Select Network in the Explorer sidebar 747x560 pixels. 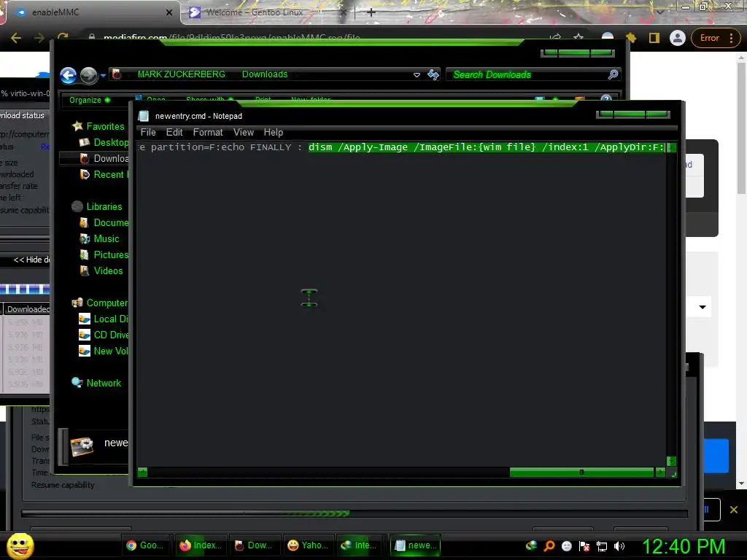(x=97, y=383)
